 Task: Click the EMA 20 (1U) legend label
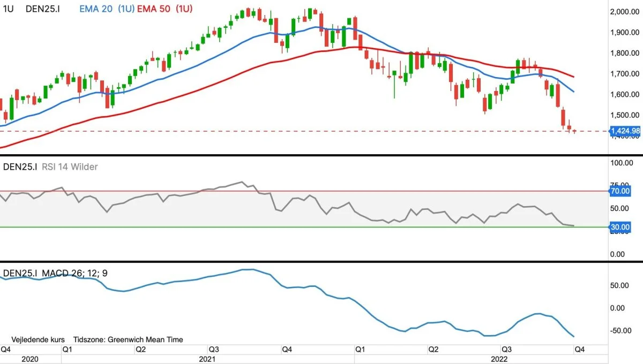[x=107, y=9]
